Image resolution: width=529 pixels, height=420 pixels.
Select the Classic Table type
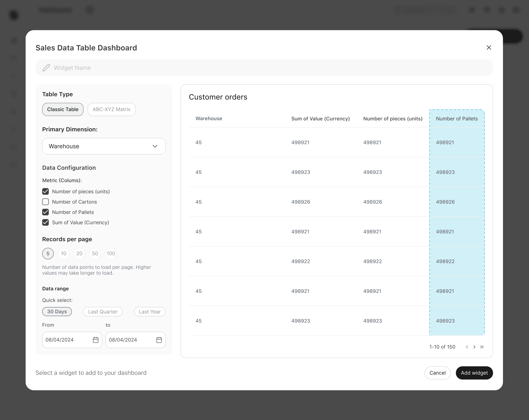click(x=63, y=109)
